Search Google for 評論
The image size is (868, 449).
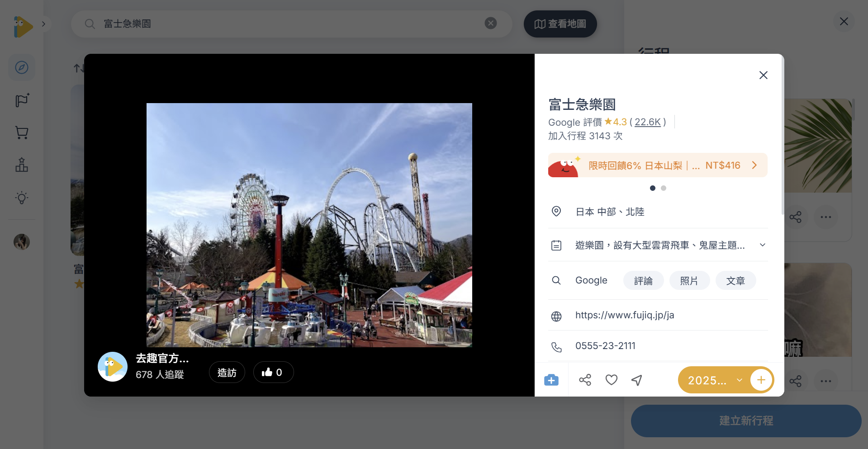643,281
